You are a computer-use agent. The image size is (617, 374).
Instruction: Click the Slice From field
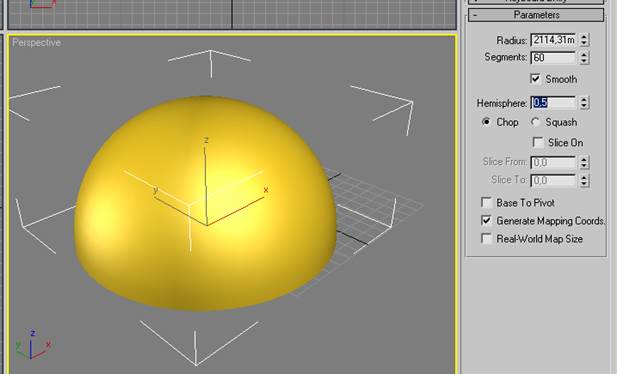pos(553,162)
